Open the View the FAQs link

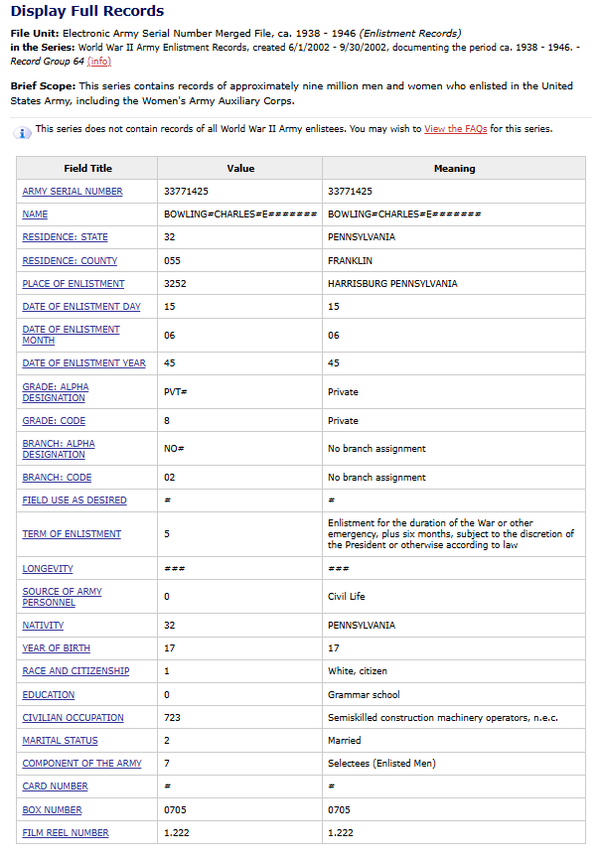point(455,129)
